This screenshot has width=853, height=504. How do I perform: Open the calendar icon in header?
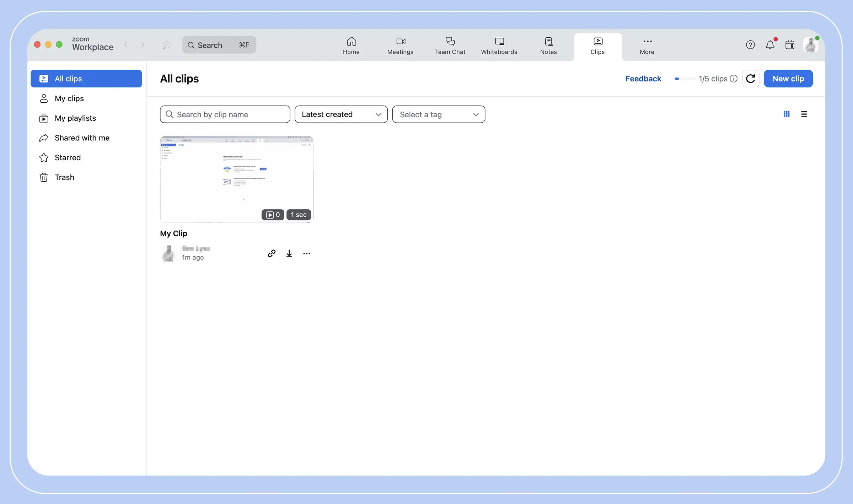[x=790, y=45]
